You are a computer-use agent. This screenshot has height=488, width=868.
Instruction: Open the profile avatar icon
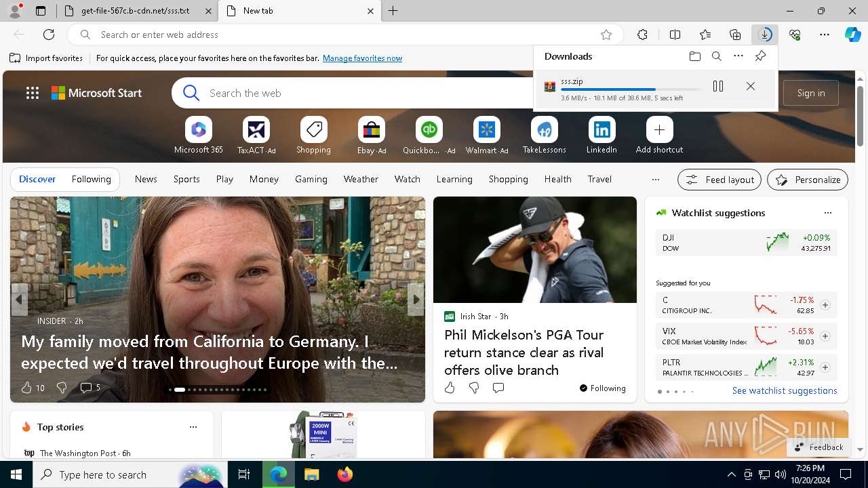15,11
